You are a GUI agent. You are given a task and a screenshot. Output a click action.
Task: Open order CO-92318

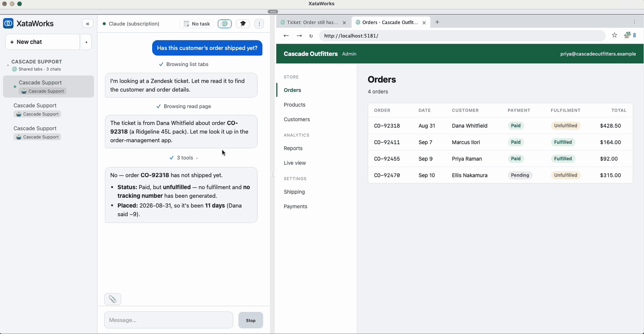point(387,126)
